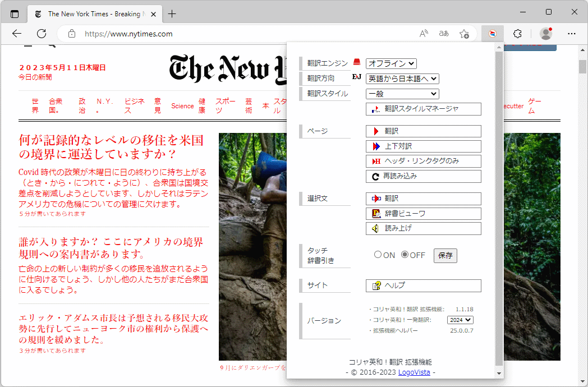Add page to favorites star icon
588x387 pixels.
tap(464, 34)
